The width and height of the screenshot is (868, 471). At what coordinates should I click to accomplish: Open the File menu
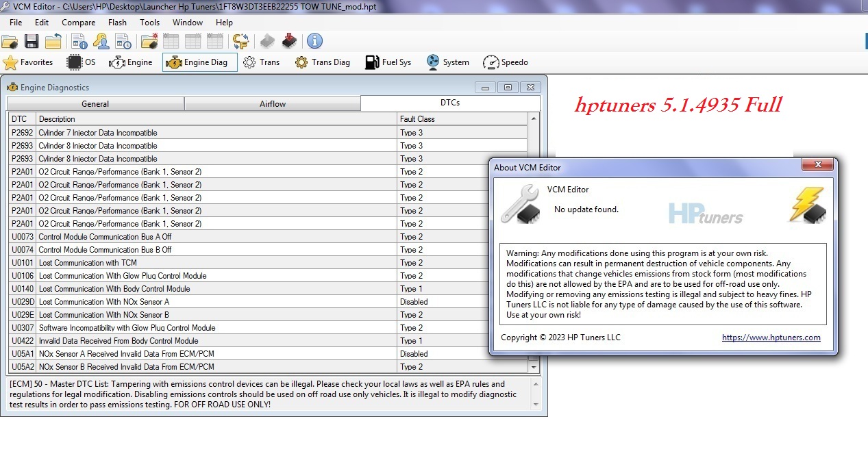pos(16,23)
